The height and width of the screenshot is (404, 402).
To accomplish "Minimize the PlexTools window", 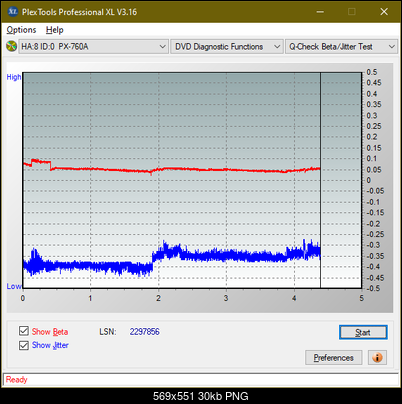I will (x=320, y=12).
